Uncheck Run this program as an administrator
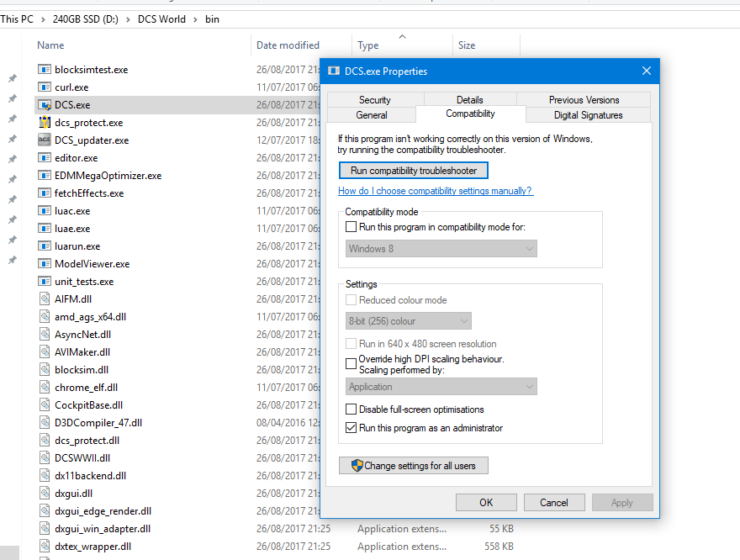This screenshot has height=560, width=740. point(351,427)
